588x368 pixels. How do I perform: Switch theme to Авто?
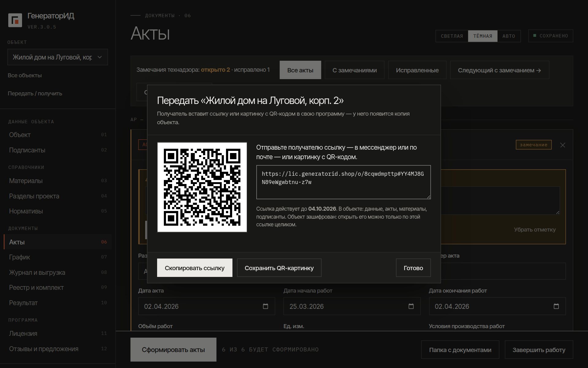click(509, 36)
